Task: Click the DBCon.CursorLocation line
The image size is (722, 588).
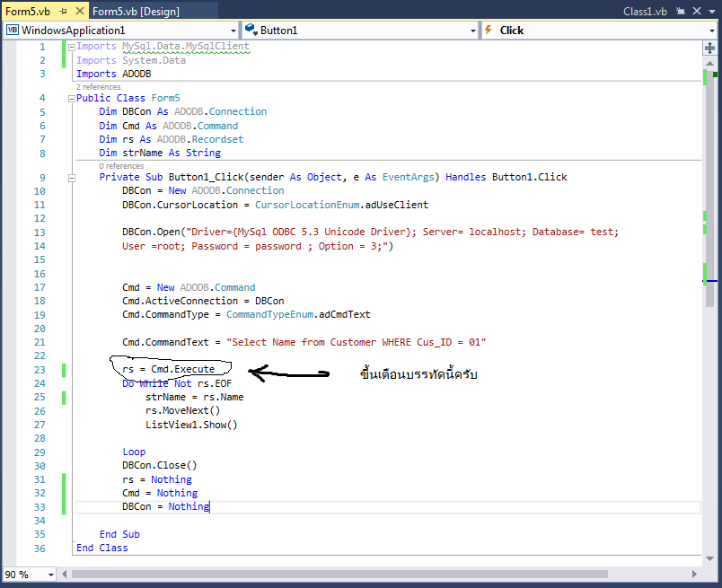Action: [276, 205]
